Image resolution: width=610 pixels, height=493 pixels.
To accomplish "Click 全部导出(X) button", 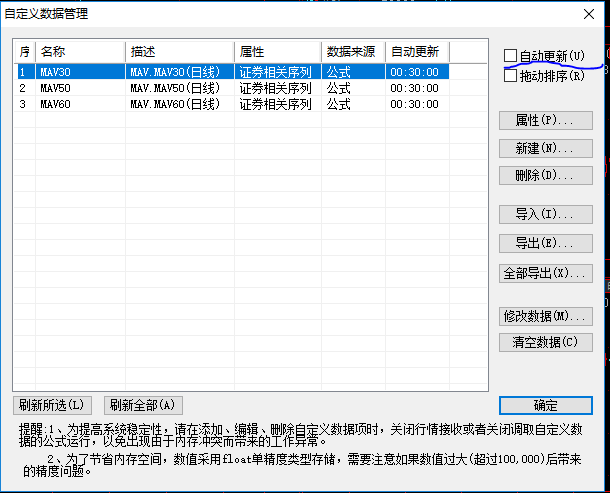I will (546, 274).
